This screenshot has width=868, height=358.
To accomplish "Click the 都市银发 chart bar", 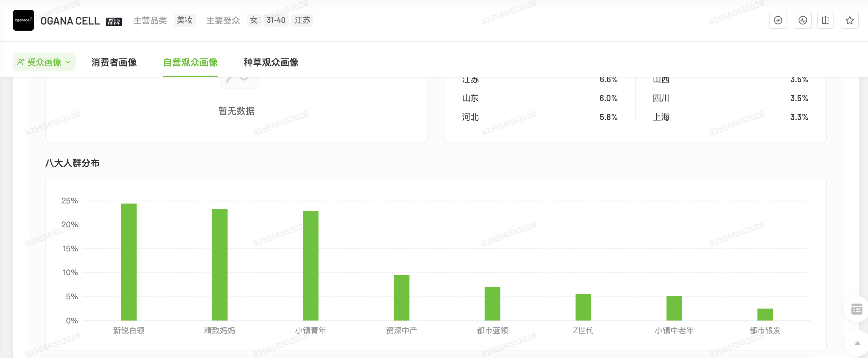I will pos(765,314).
